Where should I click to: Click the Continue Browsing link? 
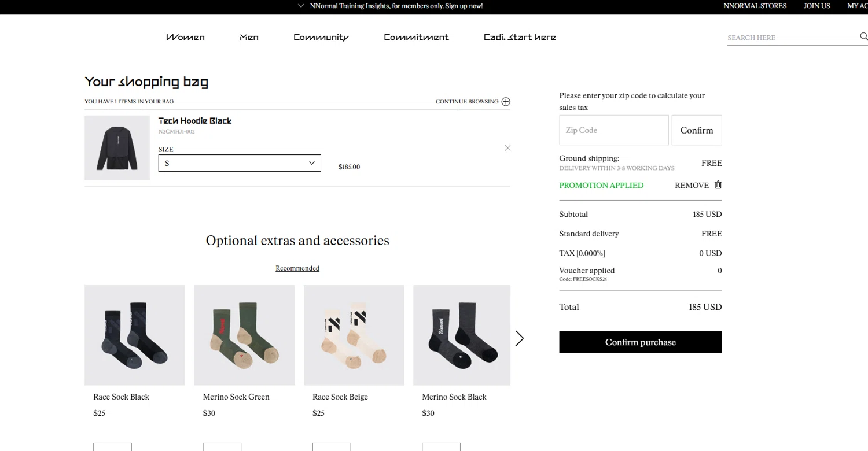coord(467,102)
